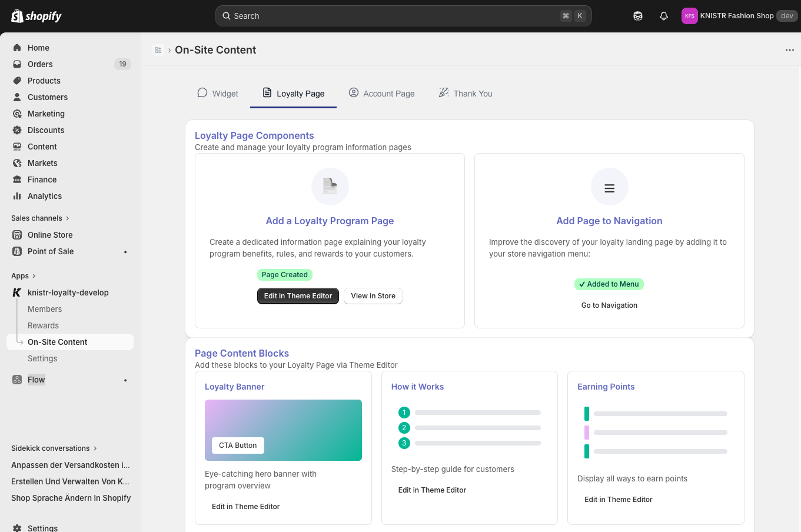Select the Loyalty Page tab
The height and width of the screenshot is (532, 801).
click(294, 93)
